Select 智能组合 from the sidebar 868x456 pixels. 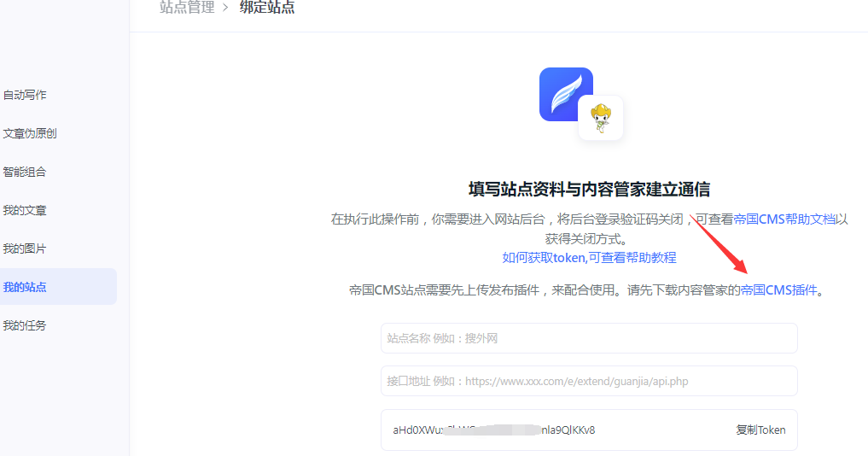coord(25,172)
